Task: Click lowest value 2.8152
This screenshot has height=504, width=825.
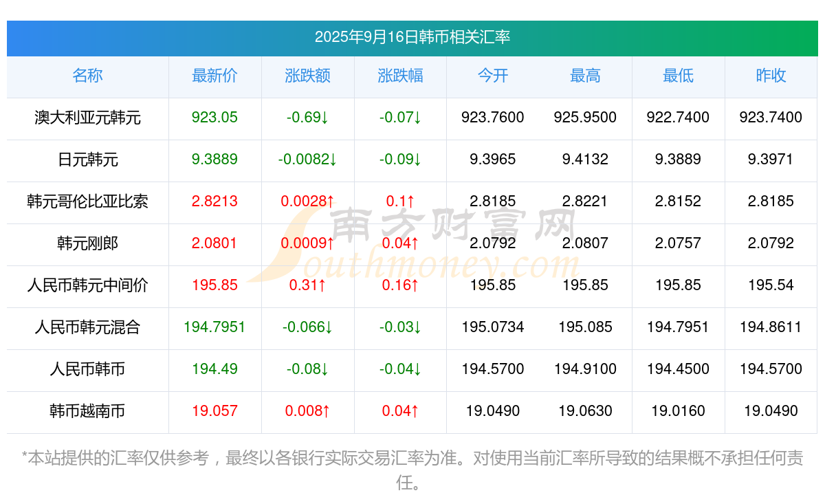Action: click(678, 201)
